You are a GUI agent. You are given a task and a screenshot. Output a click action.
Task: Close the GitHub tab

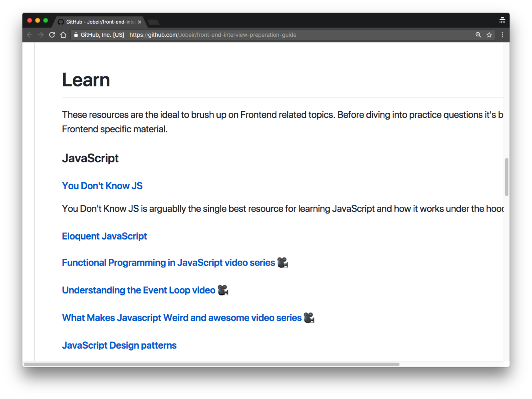[x=140, y=22]
